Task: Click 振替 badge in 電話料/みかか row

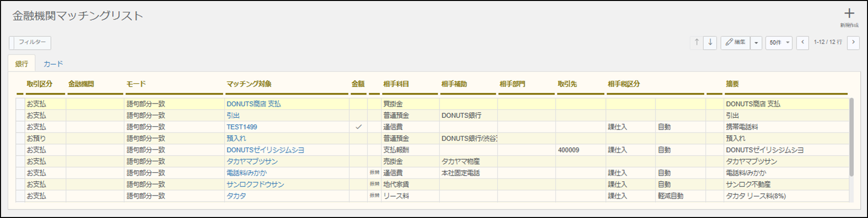Action: click(374, 173)
